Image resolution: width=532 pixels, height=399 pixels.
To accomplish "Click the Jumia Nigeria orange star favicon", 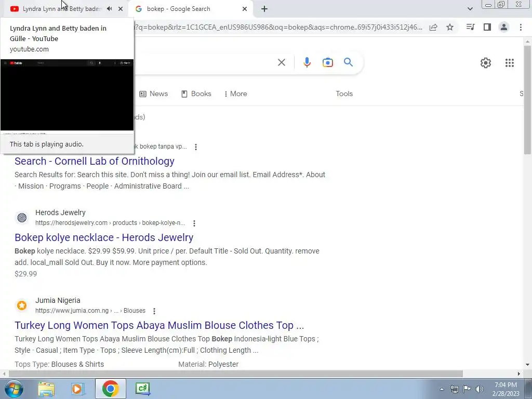I will [x=22, y=305].
